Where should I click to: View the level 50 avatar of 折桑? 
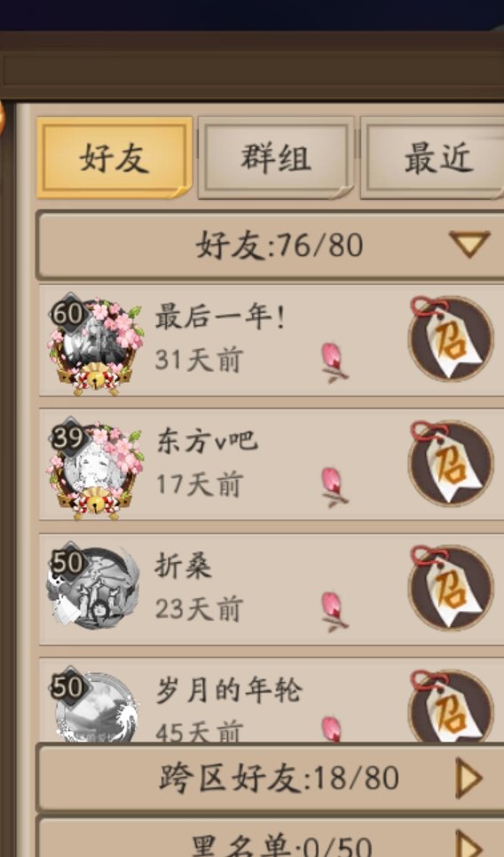(93, 586)
